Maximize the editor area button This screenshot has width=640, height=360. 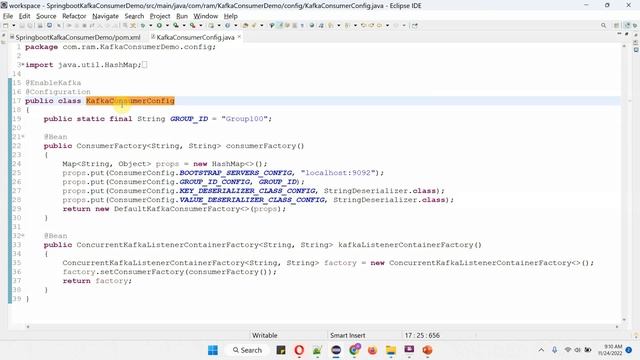pyautogui.click(x=627, y=34)
